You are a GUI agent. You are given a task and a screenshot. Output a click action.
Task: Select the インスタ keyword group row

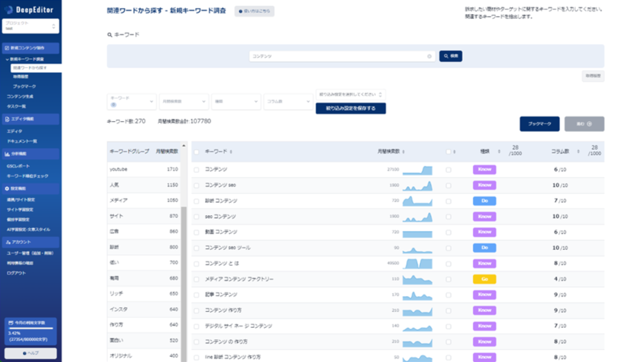144,309
